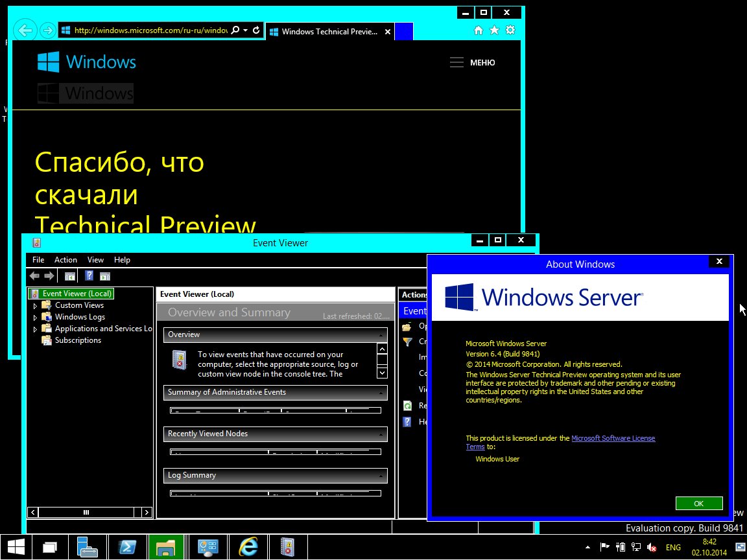Viewport: 747px width, 560px height.
Task: Click the Help icon in Event Viewer toolbar
Action: point(89,275)
